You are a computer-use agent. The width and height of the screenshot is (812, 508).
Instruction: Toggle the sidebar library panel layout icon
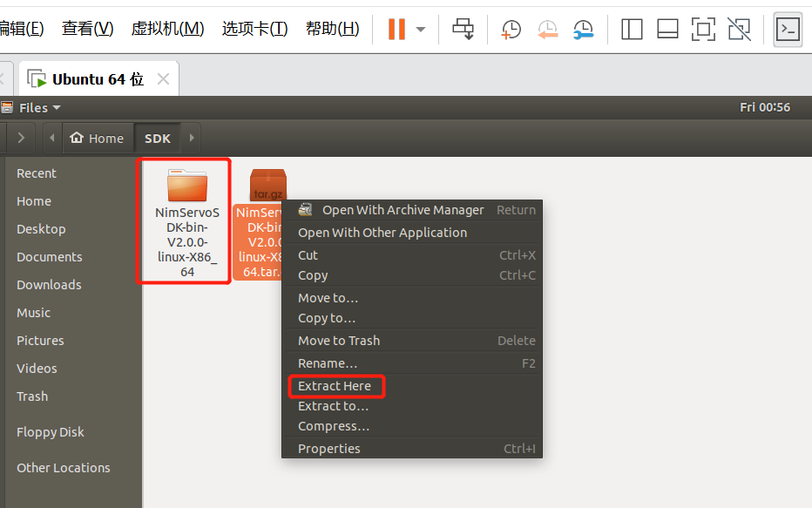click(632, 29)
